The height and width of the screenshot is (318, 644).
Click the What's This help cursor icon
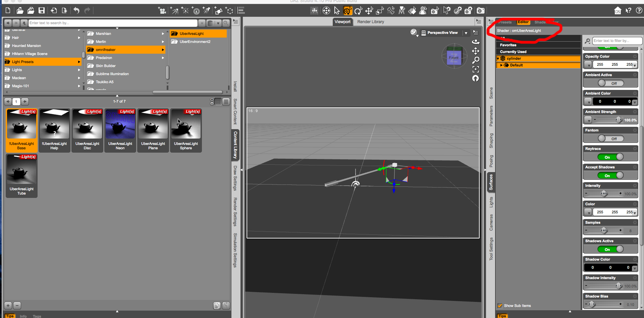(x=629, y=11)
